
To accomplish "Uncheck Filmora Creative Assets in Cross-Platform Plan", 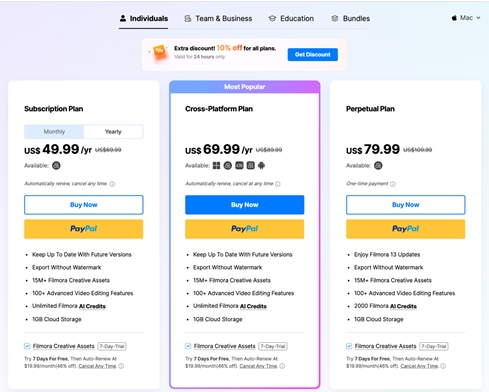I will click(188, 346).
